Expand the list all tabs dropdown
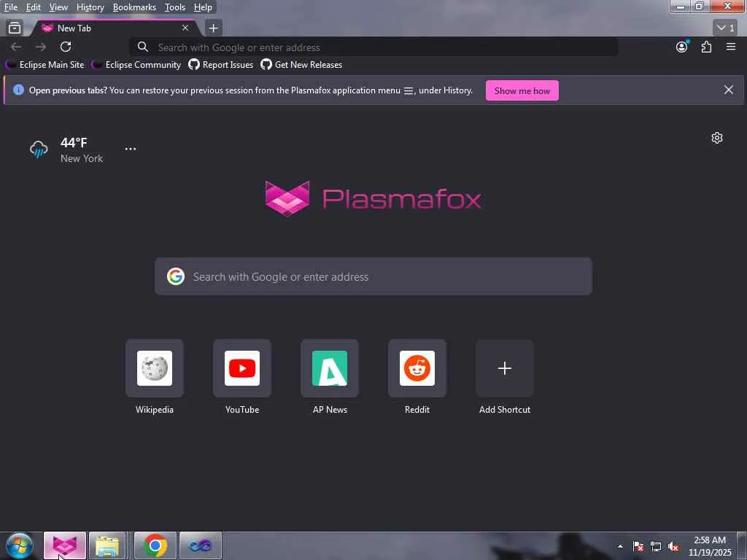The width and height of the screenshot is (747, 560). pyautogui.click(x=726, y=28)
